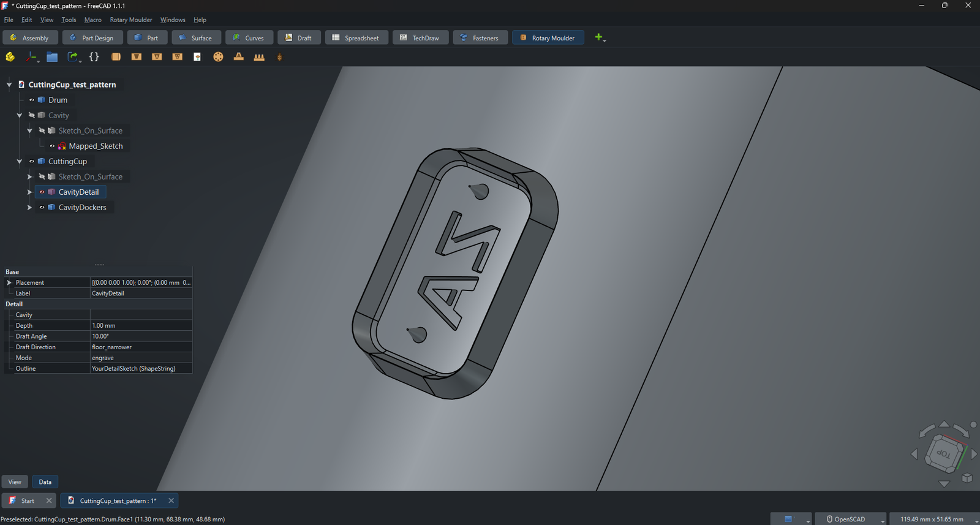980x525 pixels.
Task: Open the OpenSCAD navigation style button
Action: pos(850,519)
